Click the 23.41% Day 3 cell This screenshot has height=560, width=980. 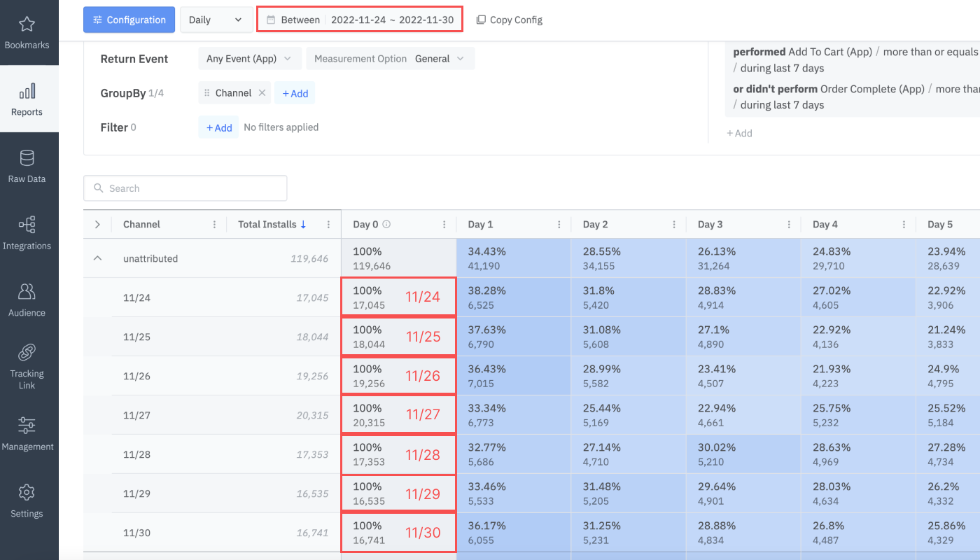tap(743, 376)
